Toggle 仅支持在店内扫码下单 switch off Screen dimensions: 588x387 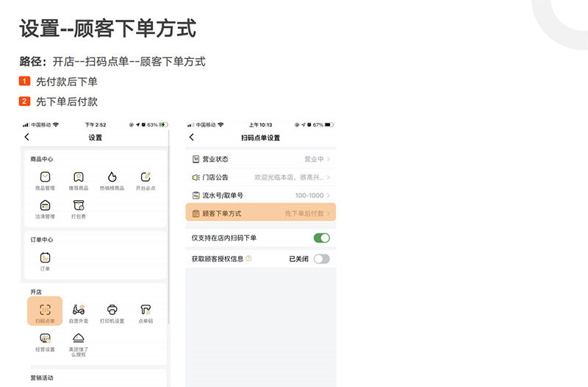tap(322, 238)
